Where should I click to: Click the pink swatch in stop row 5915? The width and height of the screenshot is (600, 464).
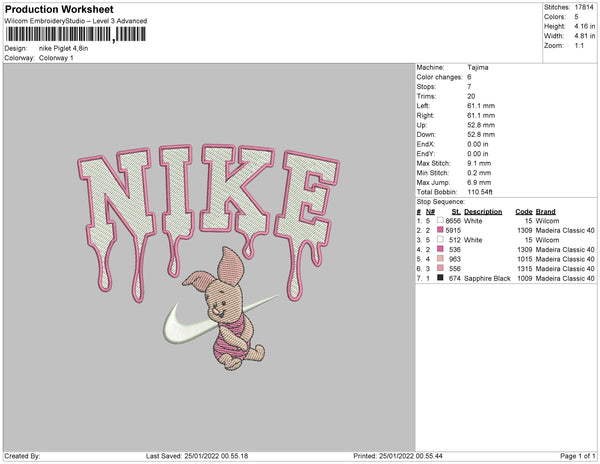coord(440,230)
